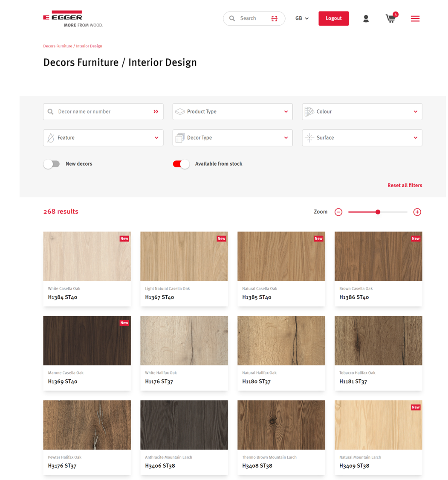The image size is (448, 480).
Task: Submit decor search with double arrow icon
Action: [156, 112]
